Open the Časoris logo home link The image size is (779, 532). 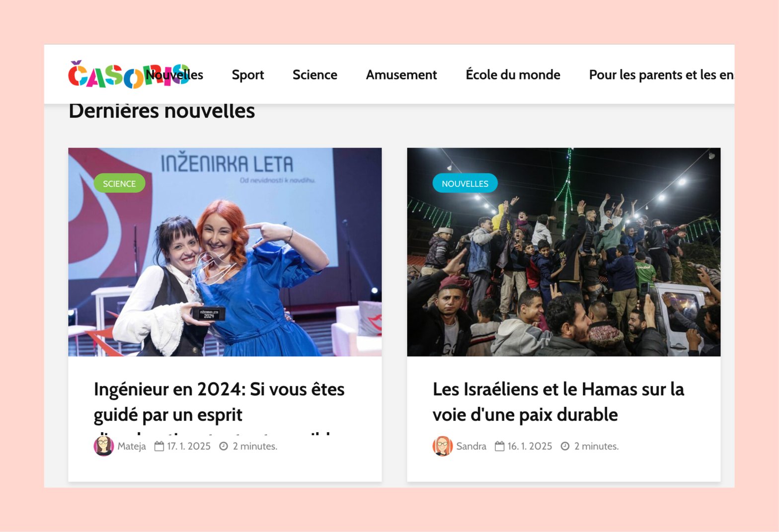(x=128, y=75)
